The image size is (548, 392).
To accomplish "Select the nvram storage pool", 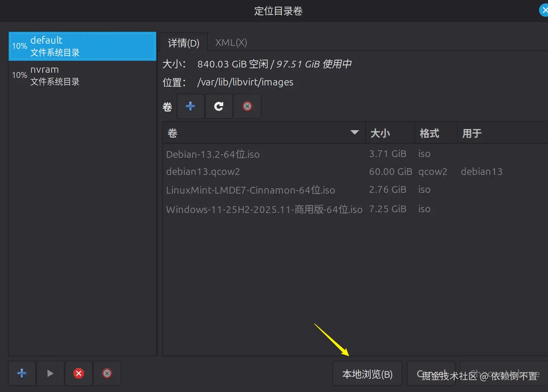I will (x=82, y=75).
